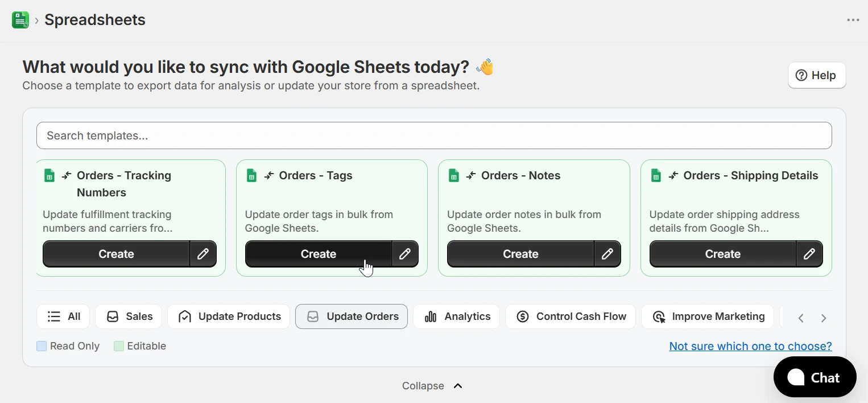Select the Sales category filter
The image size is (868, 403).
click(x=129, y=316)
